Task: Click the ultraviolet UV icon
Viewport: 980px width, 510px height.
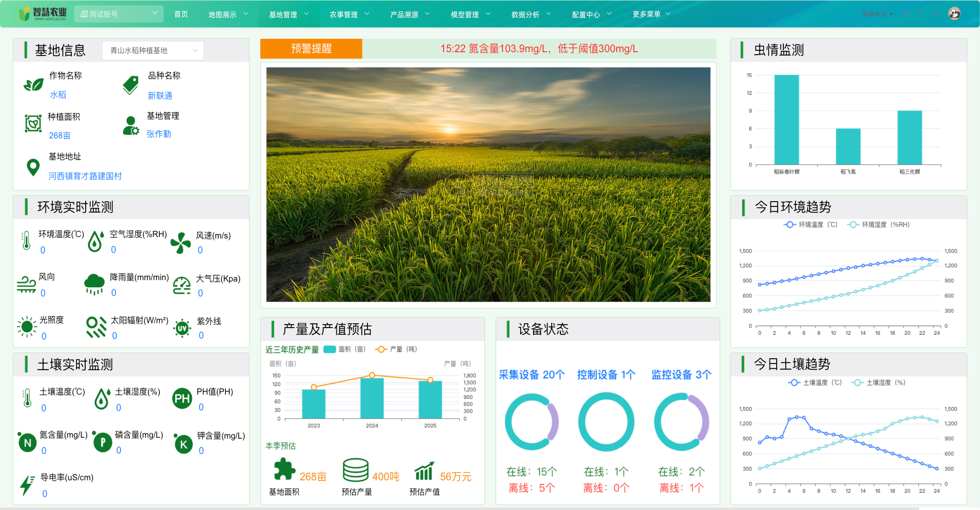Action: (182, 329)
